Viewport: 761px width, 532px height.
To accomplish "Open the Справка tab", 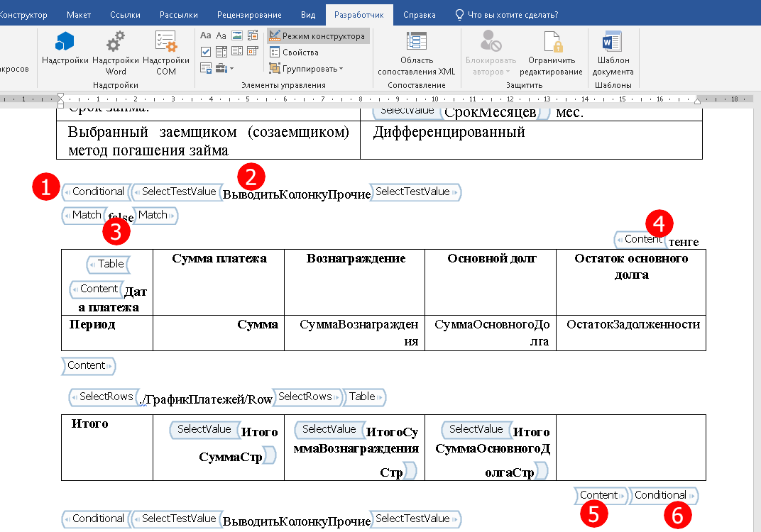I will [420, 15].
